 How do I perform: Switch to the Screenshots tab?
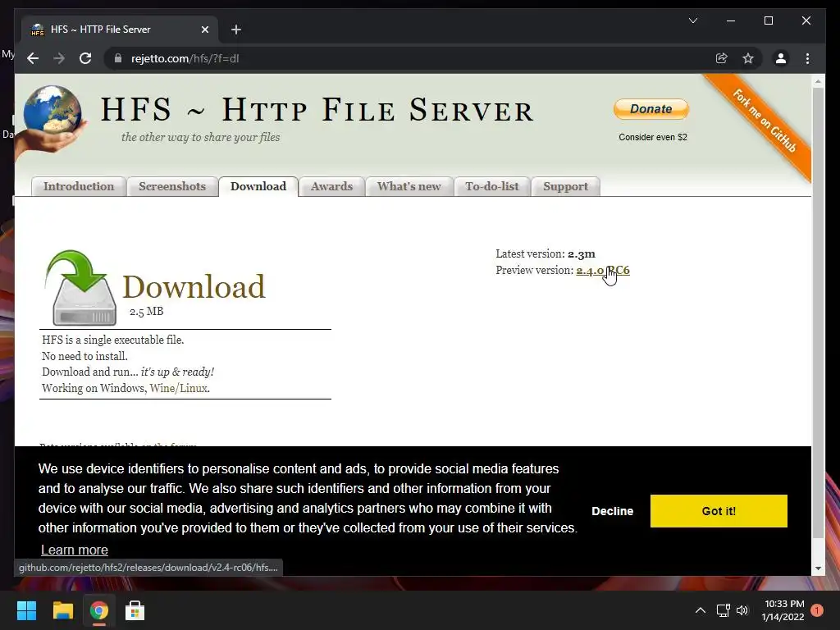pos(172,186)
